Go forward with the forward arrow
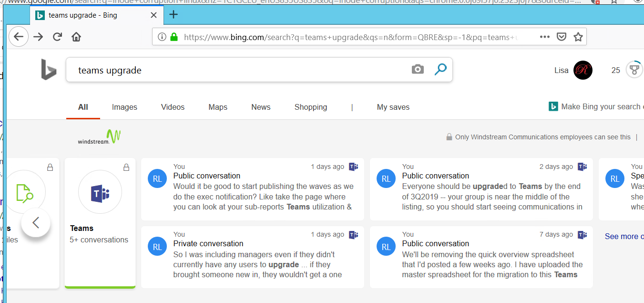Screen dimensions: 644x303 (x=38, y=37)
